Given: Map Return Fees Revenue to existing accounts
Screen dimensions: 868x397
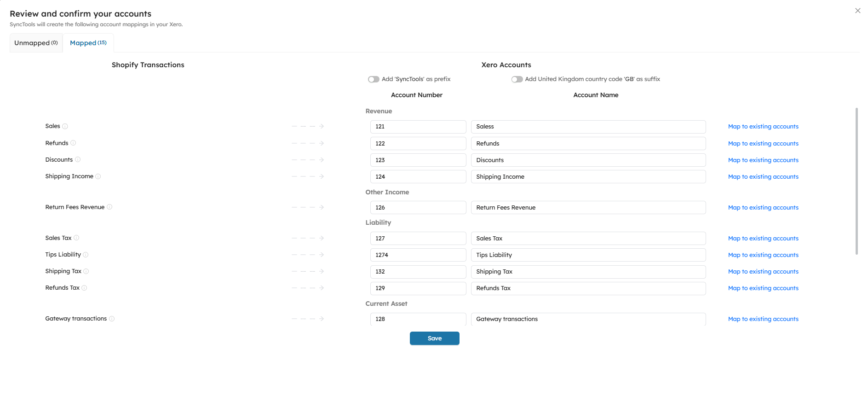Looking at the screenshot, I should point(763,207).
